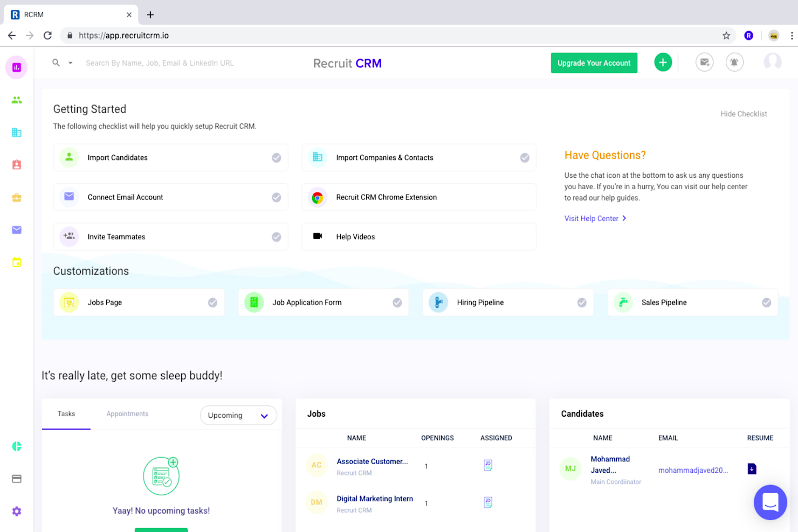Open the Jobs briefcase icon in the sidebar

[17, 198]
